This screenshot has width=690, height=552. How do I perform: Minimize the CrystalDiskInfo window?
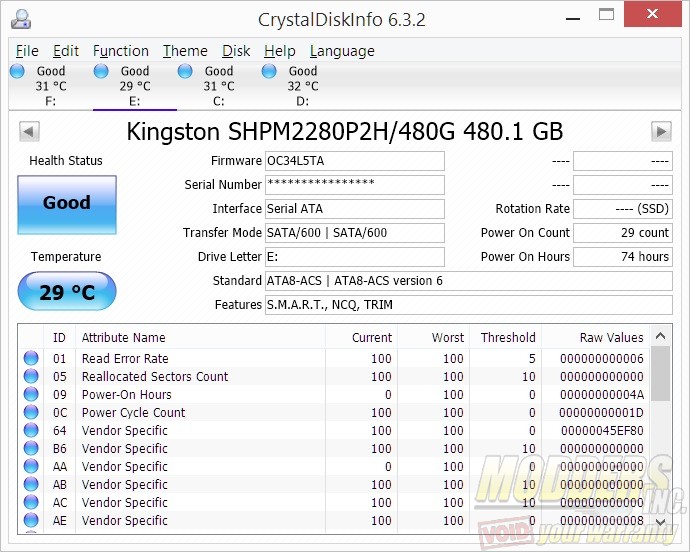573,18
